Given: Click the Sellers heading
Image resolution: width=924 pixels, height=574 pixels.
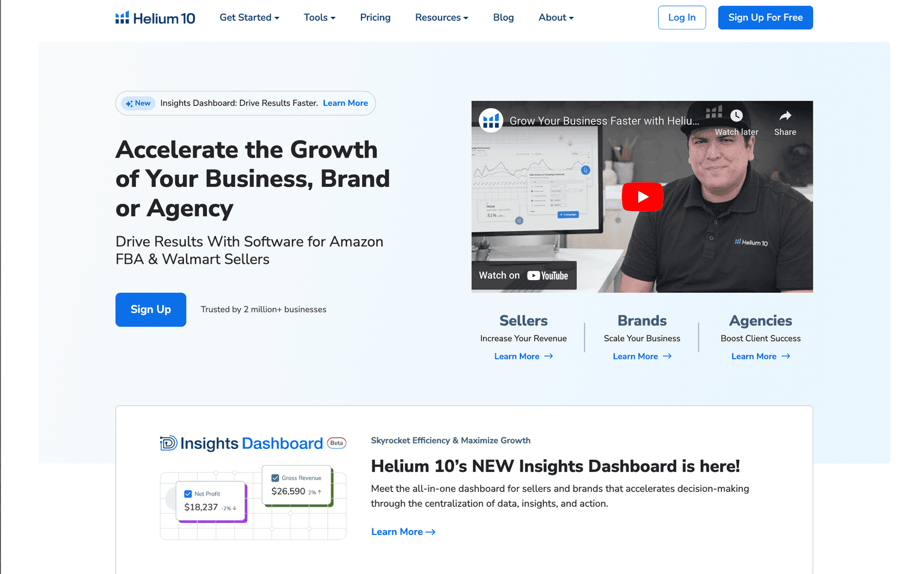Looking at the screenshot, I should coord(523,320).
